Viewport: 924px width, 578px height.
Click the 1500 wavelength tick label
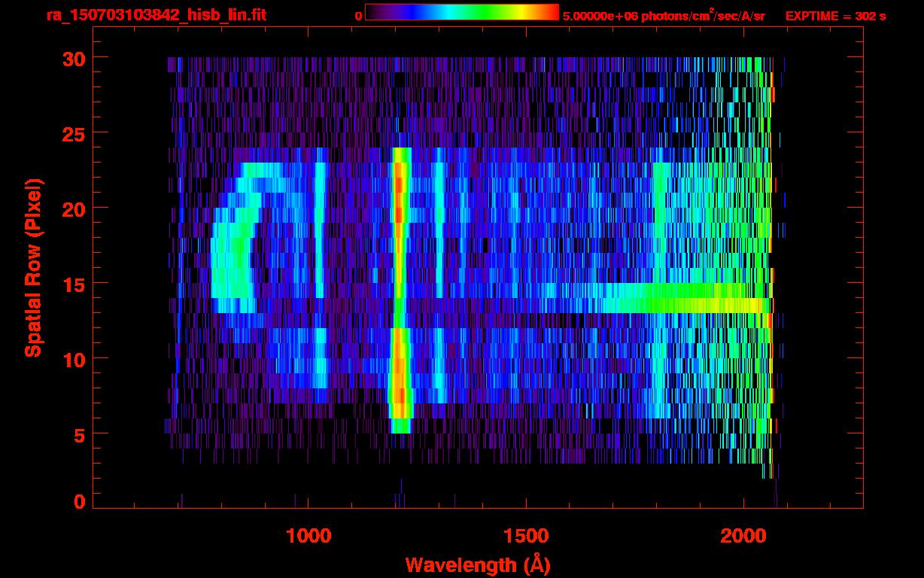click(x=526, y=535)
